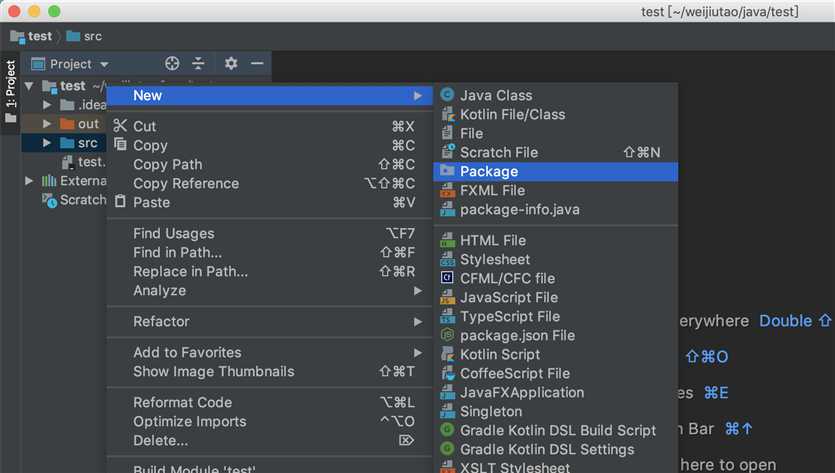Choose Find in Path... entry
Image resolution: width=835 pixels, height=473 pixels.
point(270,252)
